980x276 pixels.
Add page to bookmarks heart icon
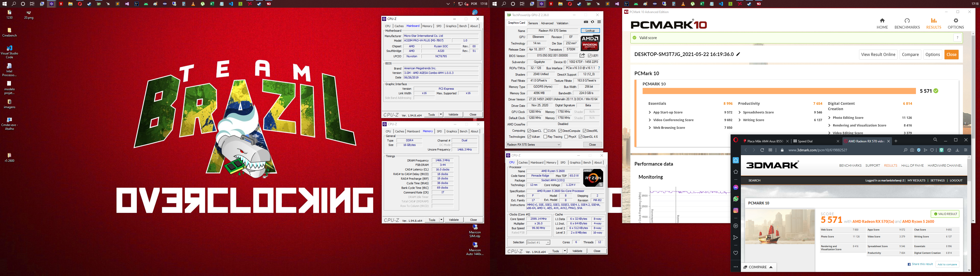coord(932,150)
